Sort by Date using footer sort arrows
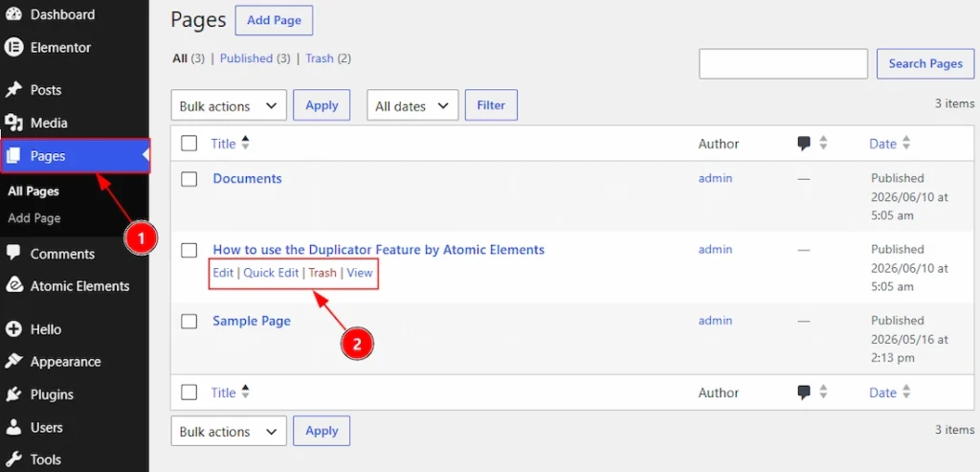This screenshot has height=472, width=980. [x=905, y=392]
